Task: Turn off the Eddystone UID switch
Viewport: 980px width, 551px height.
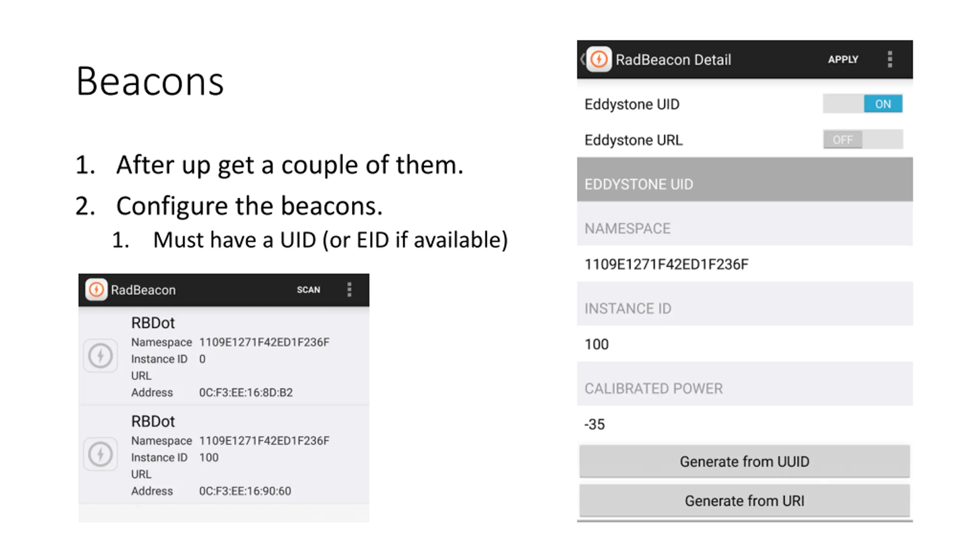Action: [x=863, y=104]
